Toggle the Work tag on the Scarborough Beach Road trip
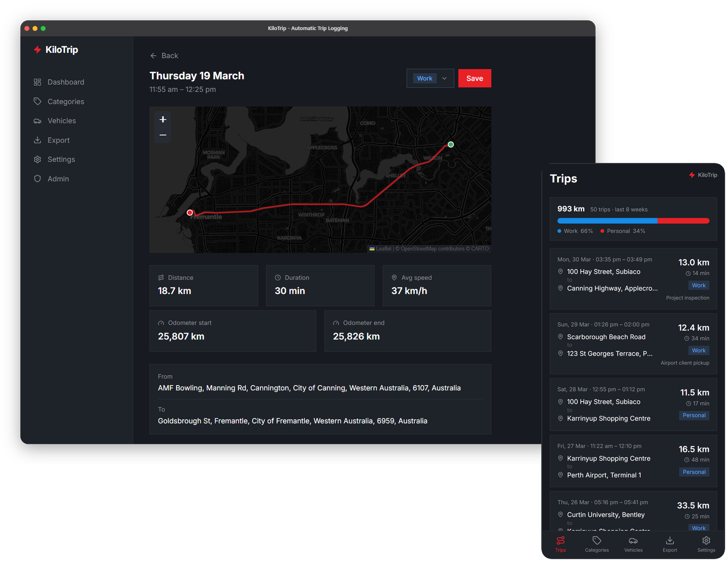Image resolution: width=728 pixels, height=562 pixels. point(699,350)
